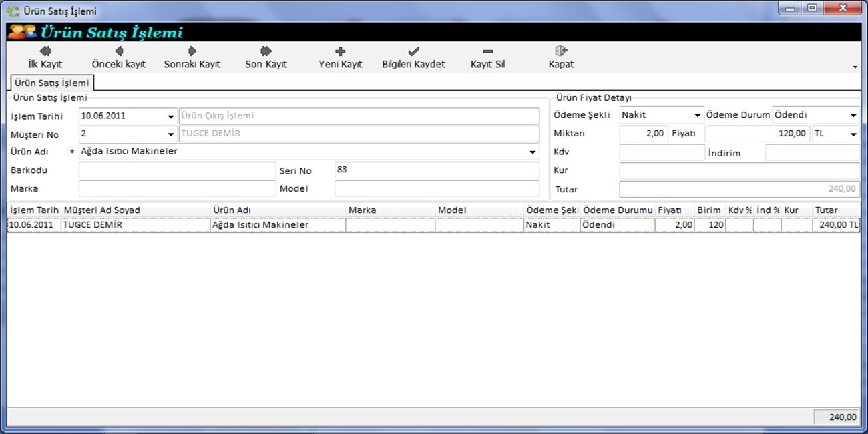868x434 pixels.
Task: Open the Ödeme Durum dropdown
Action: pos(853,115)
